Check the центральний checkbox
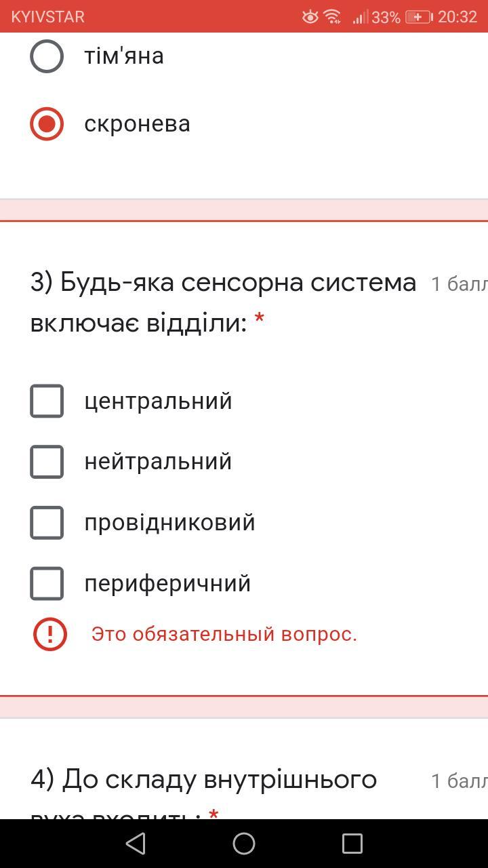The width and height of the screenshot is (488, 868). pyautogui.click(x=47, y=401)
